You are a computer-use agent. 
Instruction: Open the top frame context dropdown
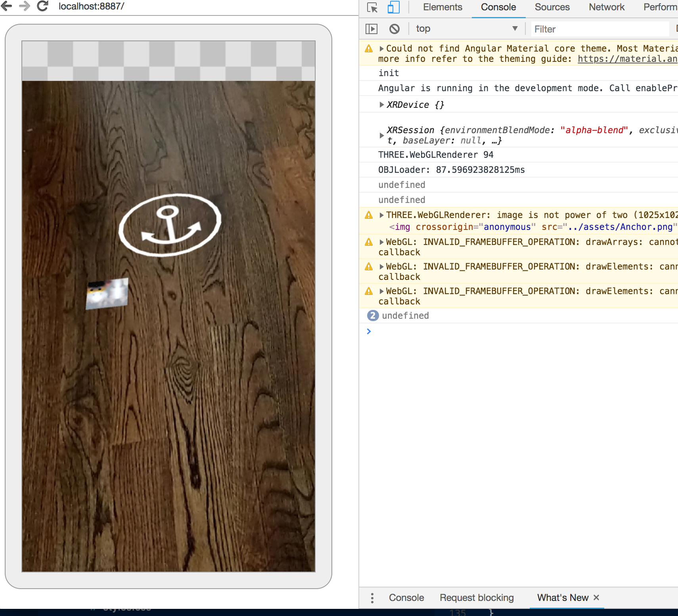coord(467,29)
